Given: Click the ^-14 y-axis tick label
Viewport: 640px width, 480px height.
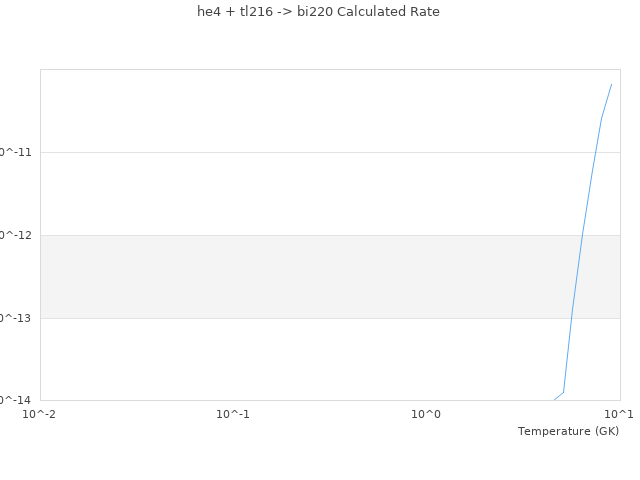Looking at the screenshot, I should [x=16, y=400].
